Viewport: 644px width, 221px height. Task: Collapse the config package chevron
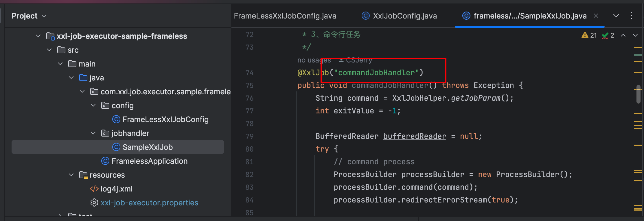[x=93, y=105]
